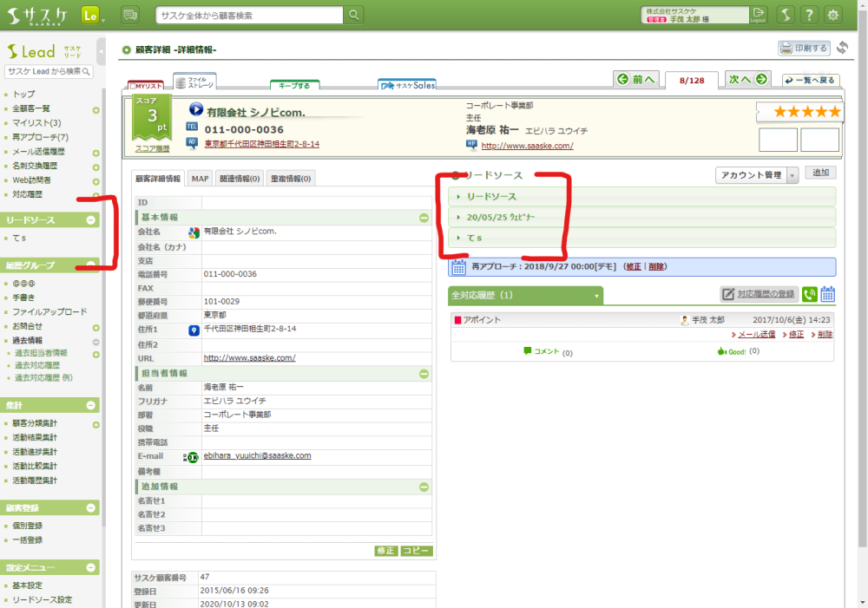This screenshot has height=608, width=868.
Task: Switch to the 関連情報(0) tab
Action: click(240, 179)
